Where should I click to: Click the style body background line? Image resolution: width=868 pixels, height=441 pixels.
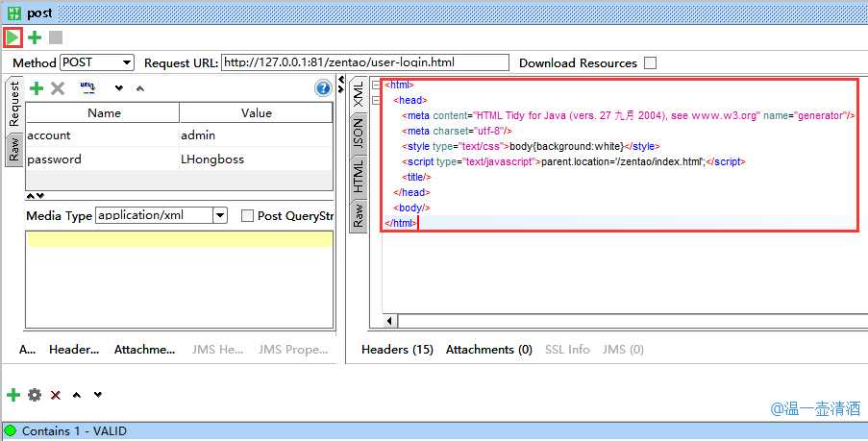pos(531,147)
